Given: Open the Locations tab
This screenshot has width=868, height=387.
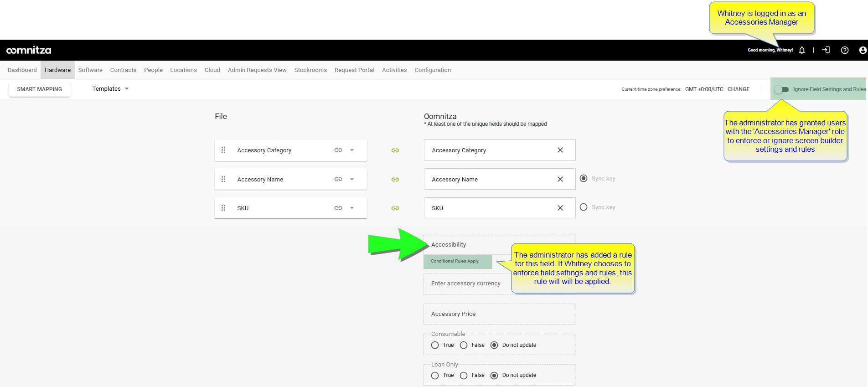Looking at the screenshot, I should tap(183, 70).
